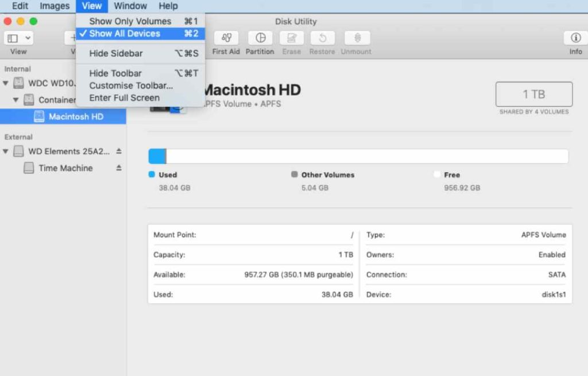Click the Macintosh HD title text
Viewport: 588px width, 376px height.
(x=252, y=90)
